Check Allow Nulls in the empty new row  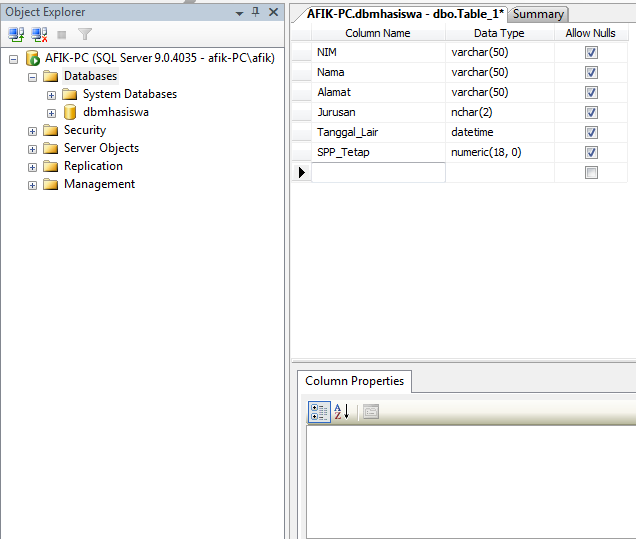[x=591, y=172]
